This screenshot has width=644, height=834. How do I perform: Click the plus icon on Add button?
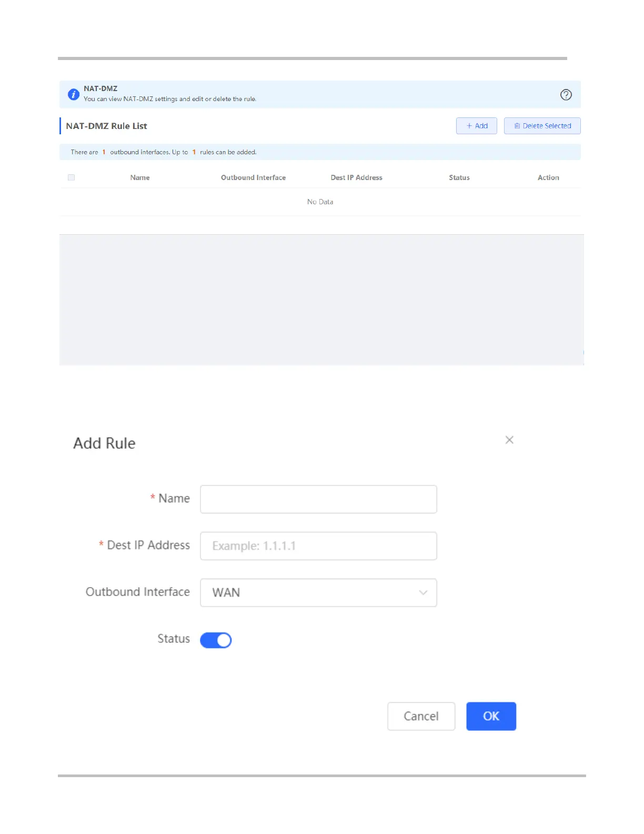tap(469, 126)
